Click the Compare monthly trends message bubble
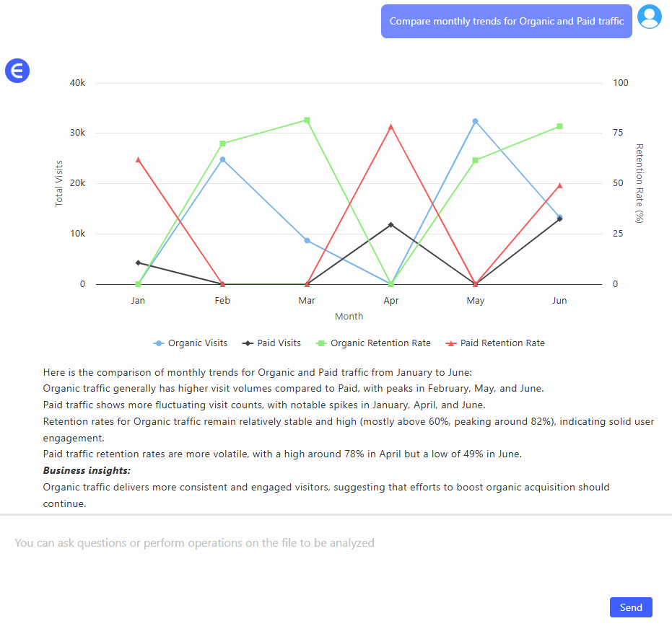This screenshot has width=672, height=634. 506,22
